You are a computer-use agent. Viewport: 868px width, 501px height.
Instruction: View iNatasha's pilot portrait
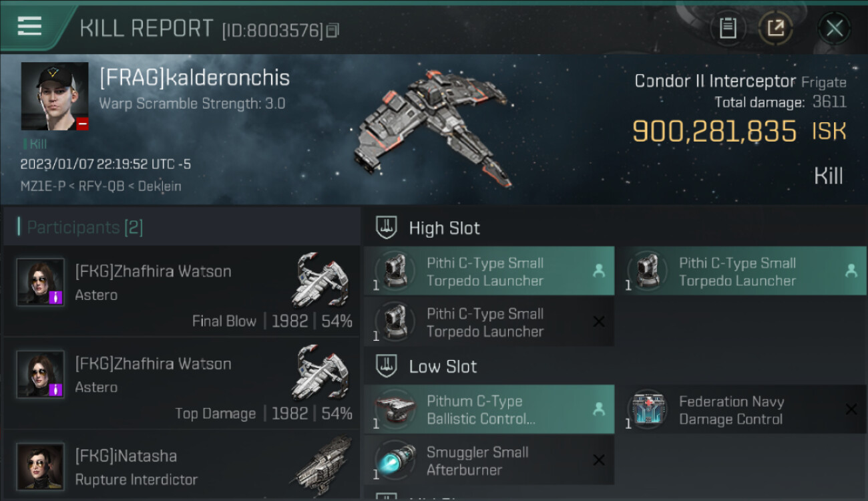(x=41, y=467)
